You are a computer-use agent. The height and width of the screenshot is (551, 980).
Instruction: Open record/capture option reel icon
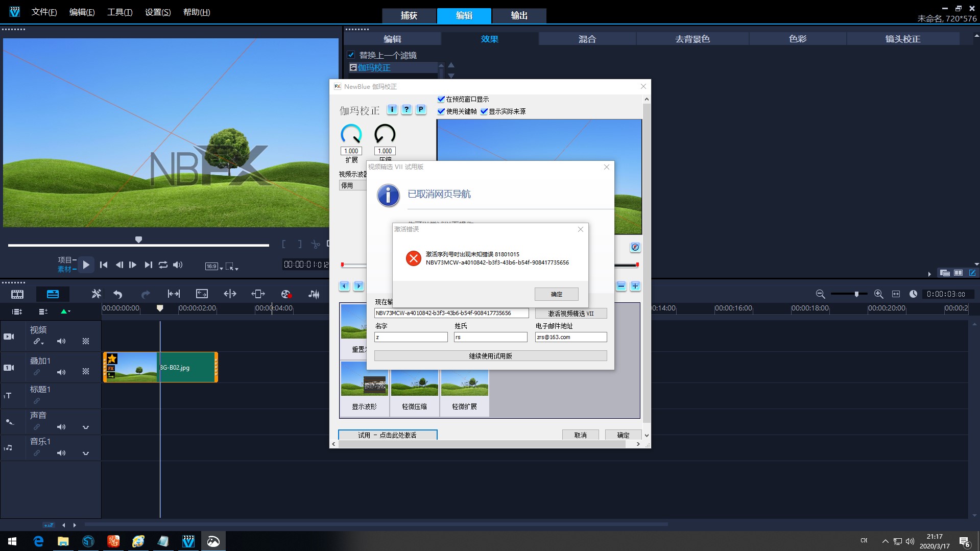[286, 294]
